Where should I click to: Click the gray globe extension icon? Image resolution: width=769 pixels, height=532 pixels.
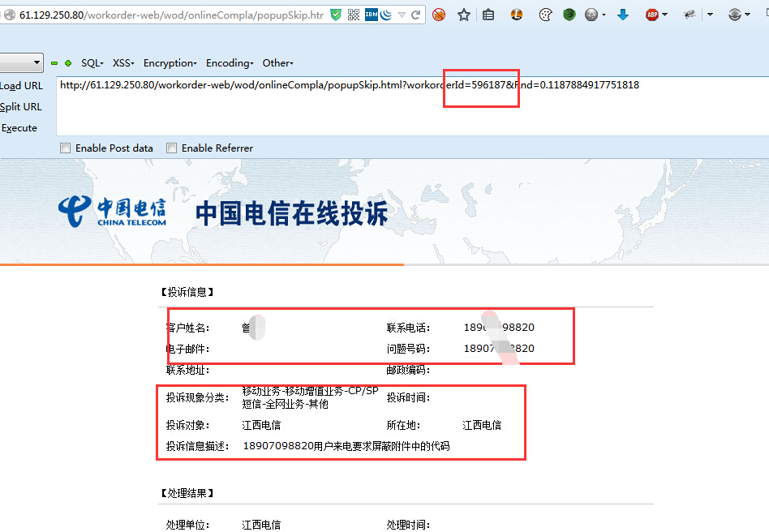point(591,15)
